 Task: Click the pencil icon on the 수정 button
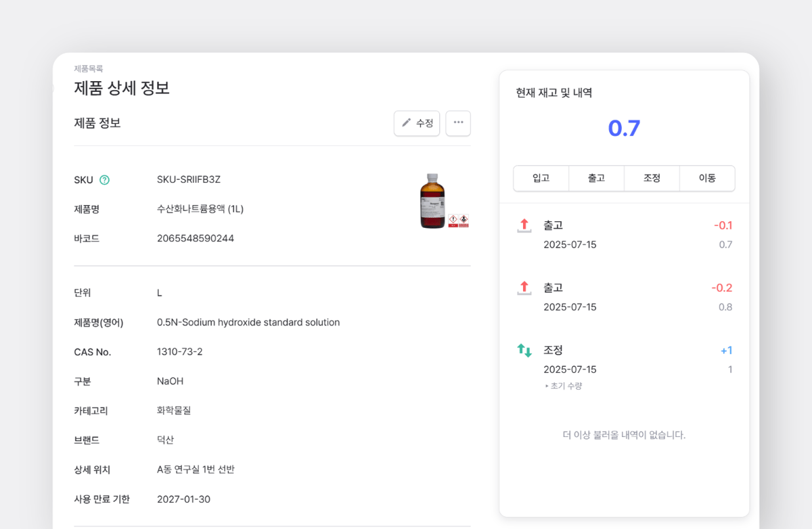(x=408, y=123)
